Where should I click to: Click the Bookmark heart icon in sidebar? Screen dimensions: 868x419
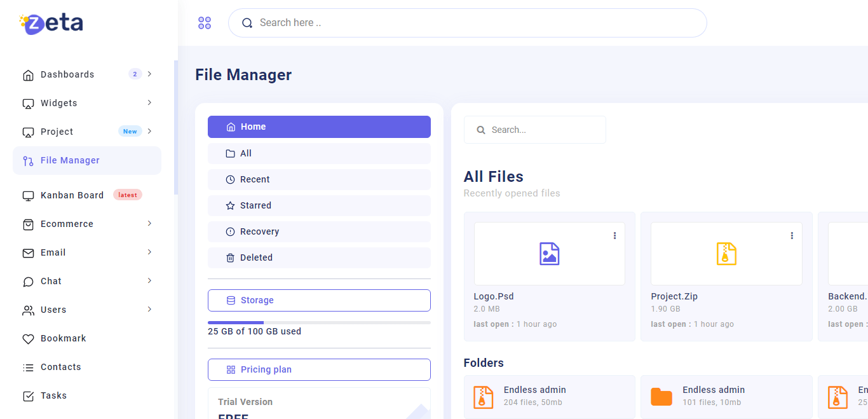[x=28, y=339]
